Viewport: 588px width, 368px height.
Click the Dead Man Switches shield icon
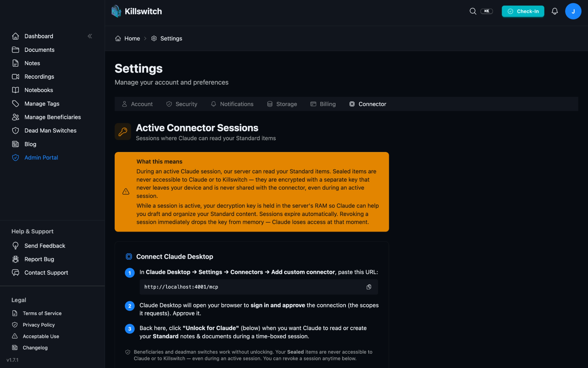coord(15,131)
